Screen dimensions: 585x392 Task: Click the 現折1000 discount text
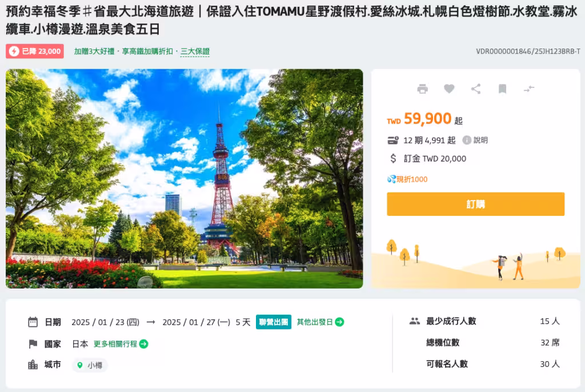[x=412, y=179]
